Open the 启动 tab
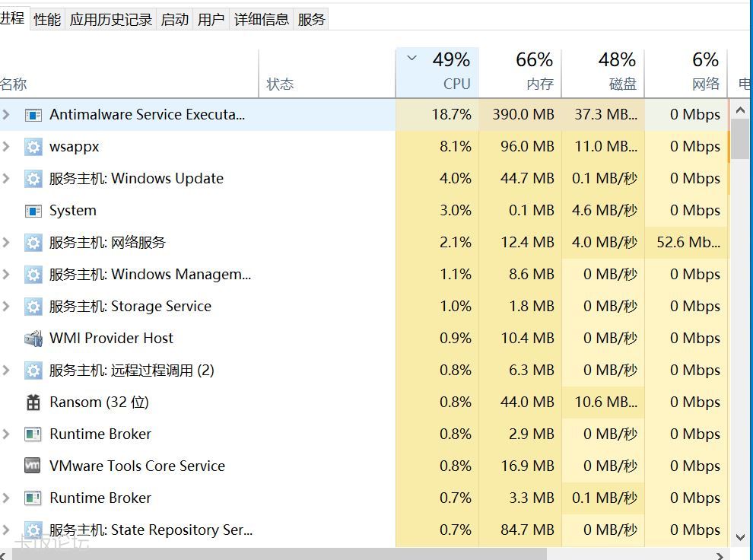Viewport: 753px width, 560px height. pos(175,20)
